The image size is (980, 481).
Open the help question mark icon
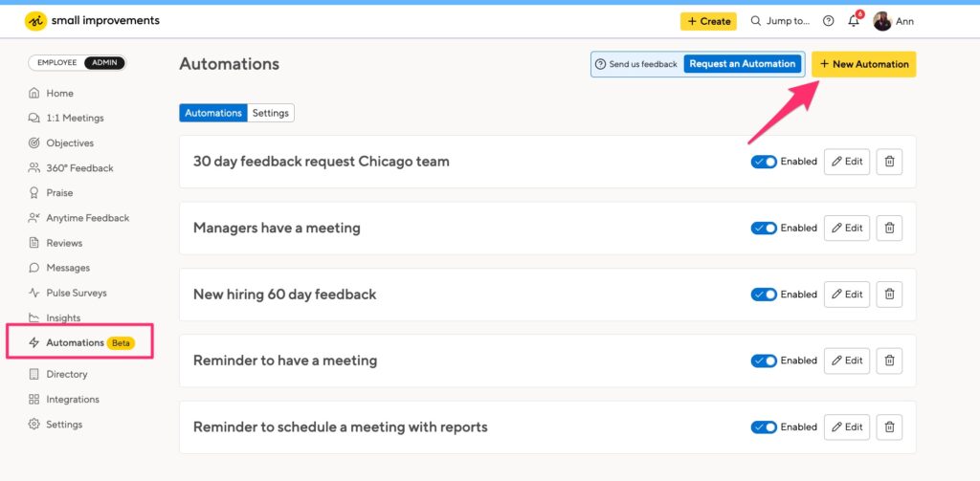click(828, 21)
